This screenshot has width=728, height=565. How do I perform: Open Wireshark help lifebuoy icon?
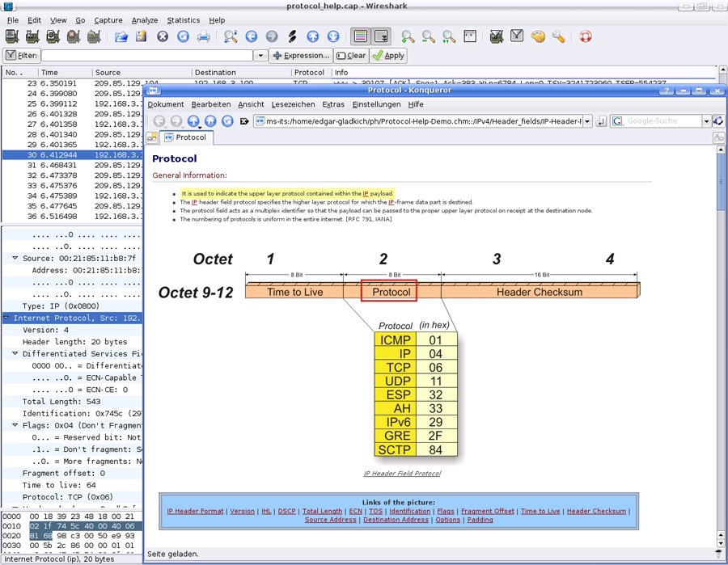click(585, 36)
